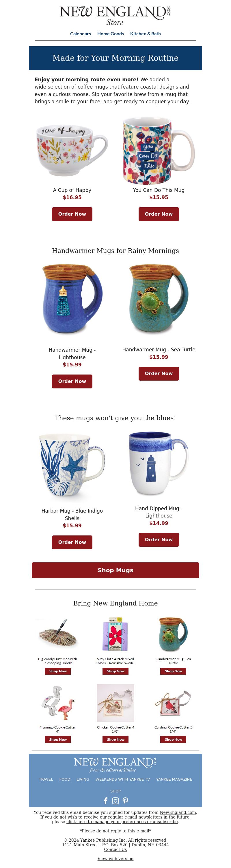Click the Shop Mugs button
The image size is (231, 868).
click(115, 570)
